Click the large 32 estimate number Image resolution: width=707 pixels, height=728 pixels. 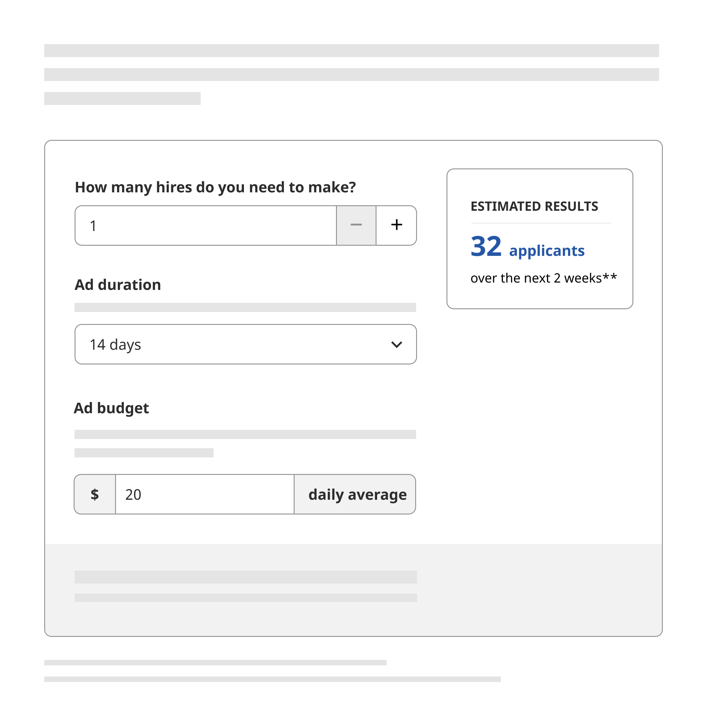click(485, 247)
